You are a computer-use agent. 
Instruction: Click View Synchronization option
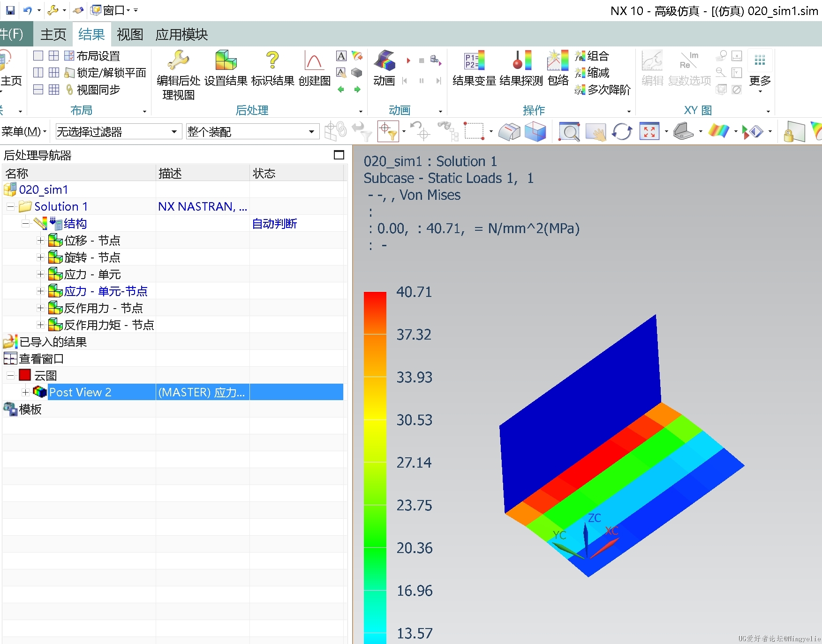[92, 90]
